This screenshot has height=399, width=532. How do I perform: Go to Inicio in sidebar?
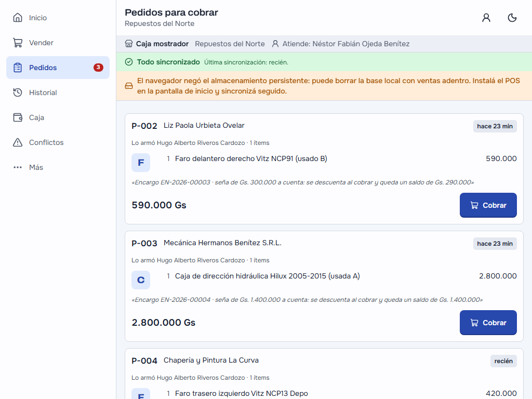[x=58, y=18]
